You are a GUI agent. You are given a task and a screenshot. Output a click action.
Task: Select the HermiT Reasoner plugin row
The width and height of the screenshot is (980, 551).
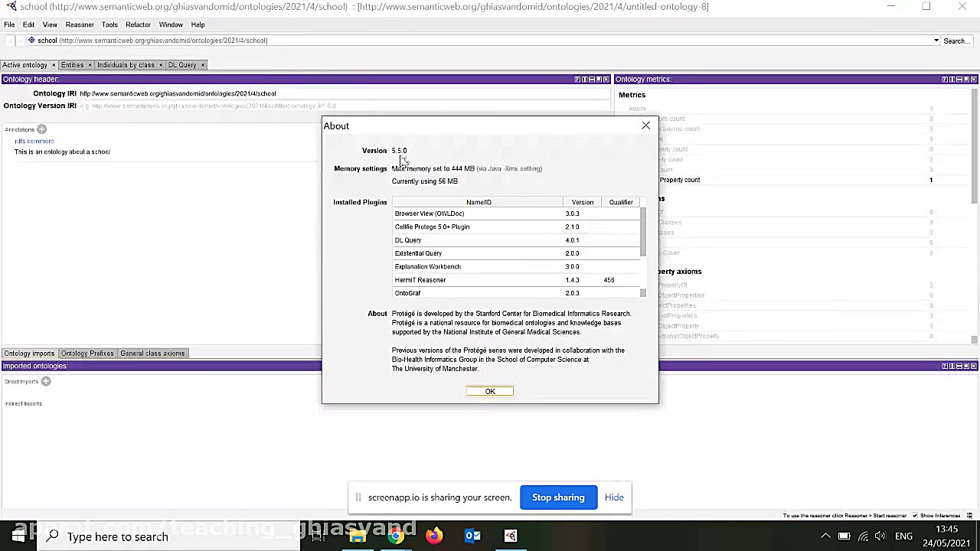click(x=516, y=280)
